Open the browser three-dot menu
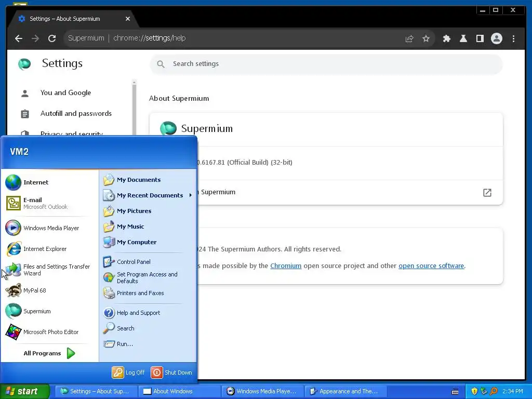 (513, 38)
